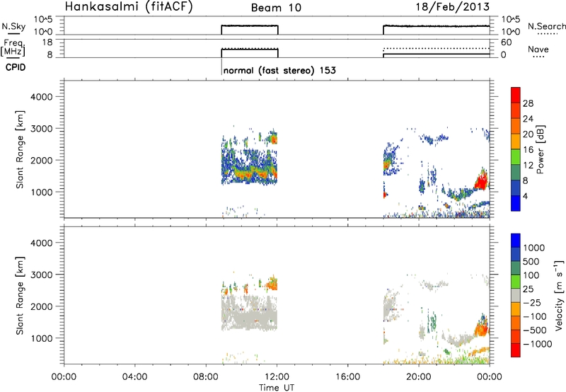Pick the 12–16 dB light green Power segment
This screenshot has width=566, height=392.
[516, 157]
